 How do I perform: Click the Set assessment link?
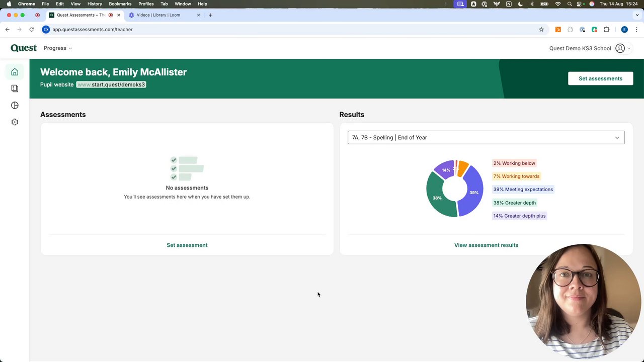(x=187, y=245)
